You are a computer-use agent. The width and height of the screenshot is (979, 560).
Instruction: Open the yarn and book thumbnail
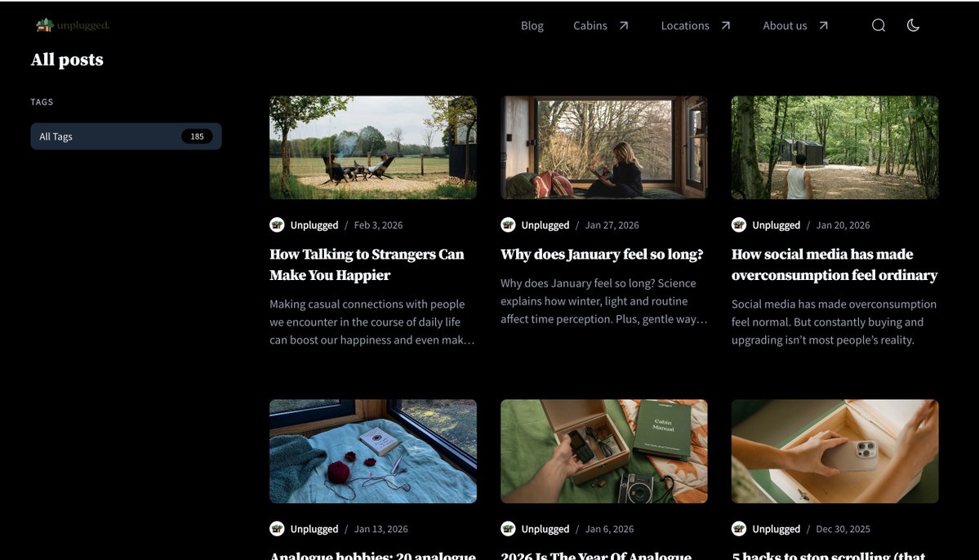coord(373,451)
